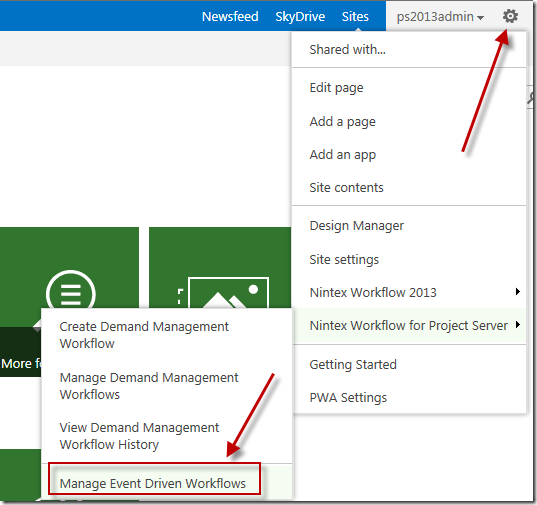Open the settings gear menu
Screen dimensions: 537x505
click(x=510, y=16)
